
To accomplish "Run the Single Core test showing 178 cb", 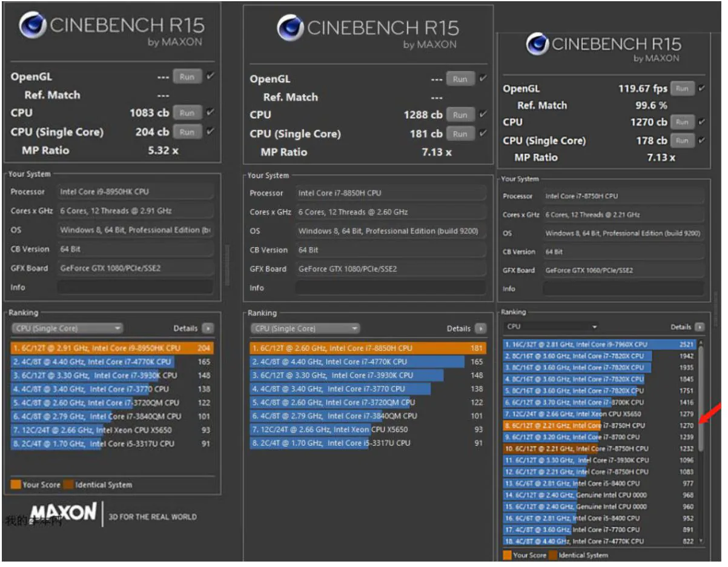I will click(x=683, y=141).
